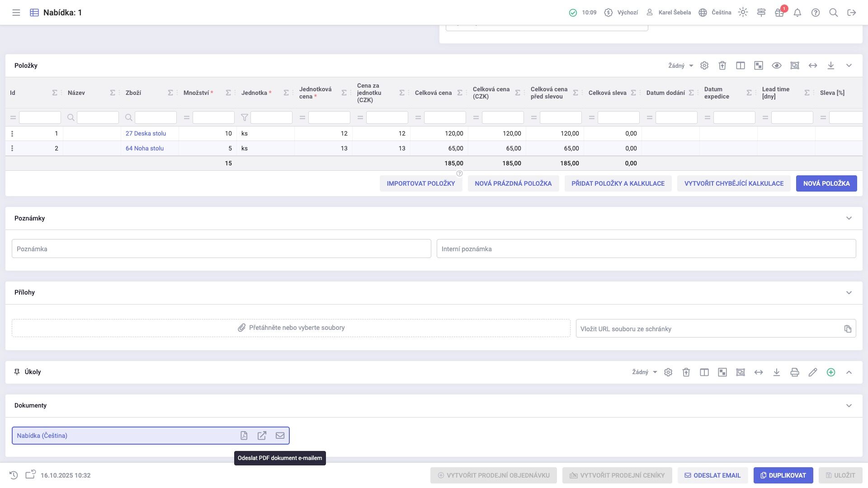Open the row menu for item 1
This screenshot has height=488, width=868.
click(x=12, y=134)
